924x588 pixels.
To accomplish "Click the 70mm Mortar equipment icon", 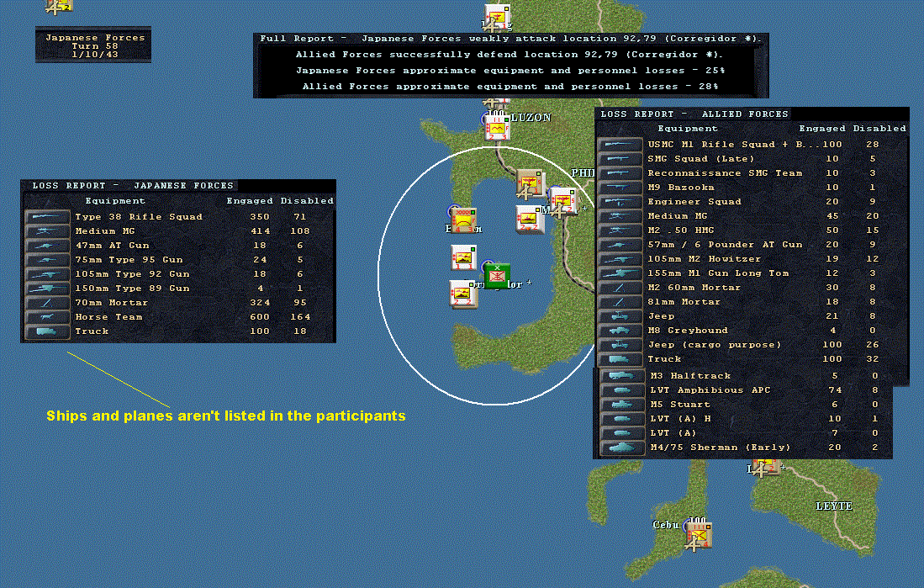I will [x=48, y=303].
